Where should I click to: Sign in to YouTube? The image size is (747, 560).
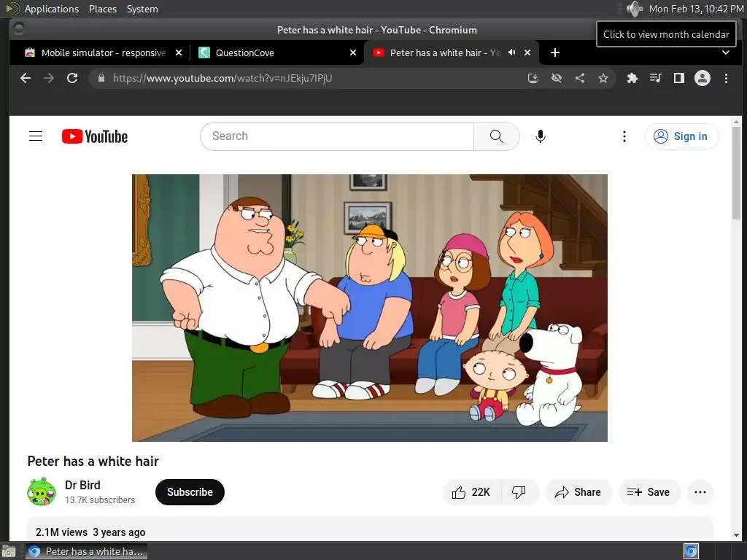coord(682,136)
